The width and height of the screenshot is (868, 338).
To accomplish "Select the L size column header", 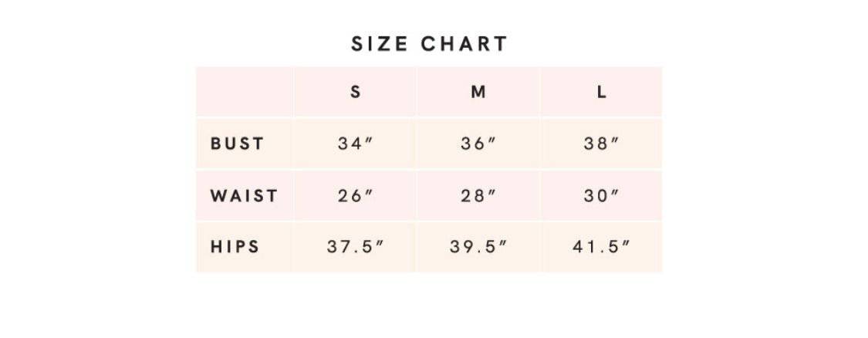I will coord(601,92).
